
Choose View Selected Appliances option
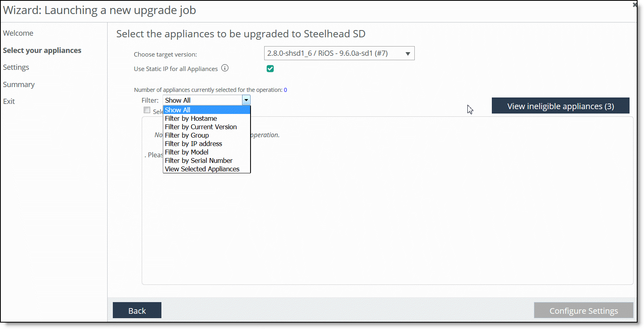[x=206, y=169]
